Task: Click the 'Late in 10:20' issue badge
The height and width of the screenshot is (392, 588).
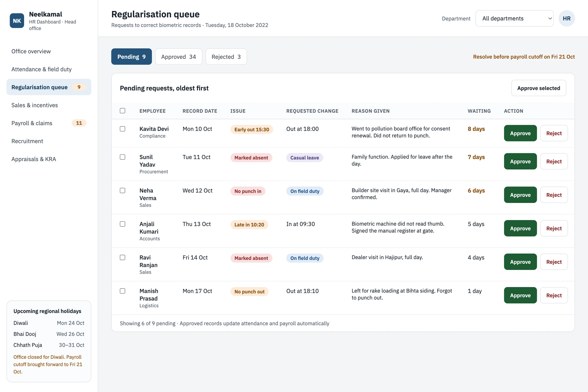Action: [x=249, y=225]
